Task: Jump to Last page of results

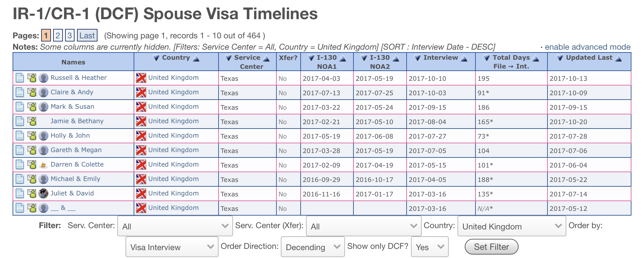Action: 87,36
